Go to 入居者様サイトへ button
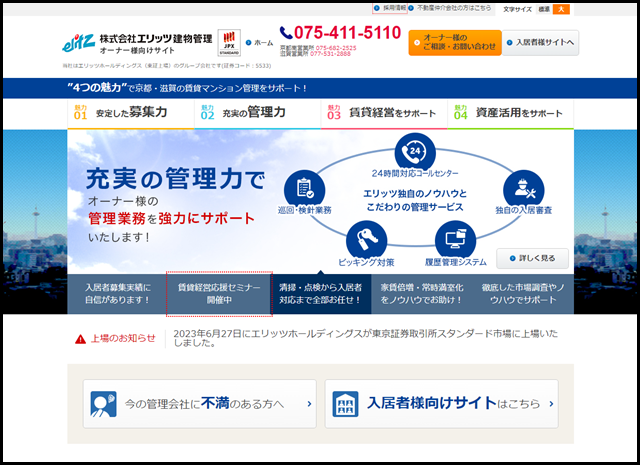The image size is (640, 465). 540,42
